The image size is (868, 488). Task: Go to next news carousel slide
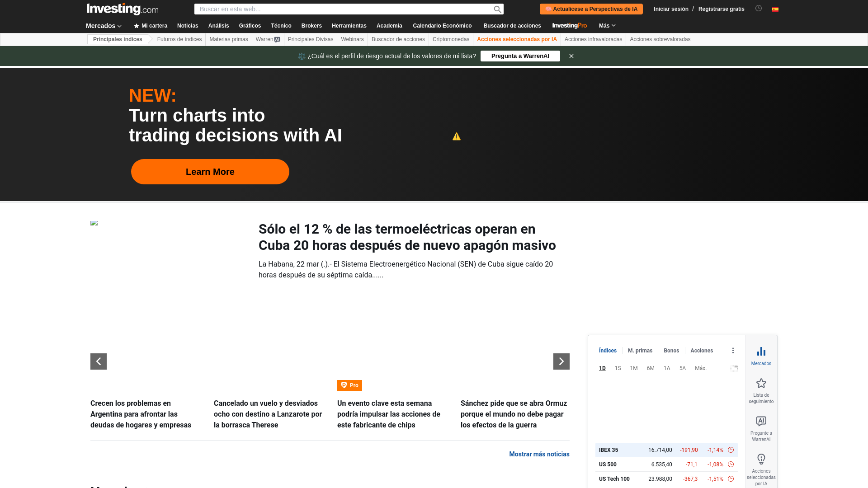pyautogui.click(x=561, y=361)
